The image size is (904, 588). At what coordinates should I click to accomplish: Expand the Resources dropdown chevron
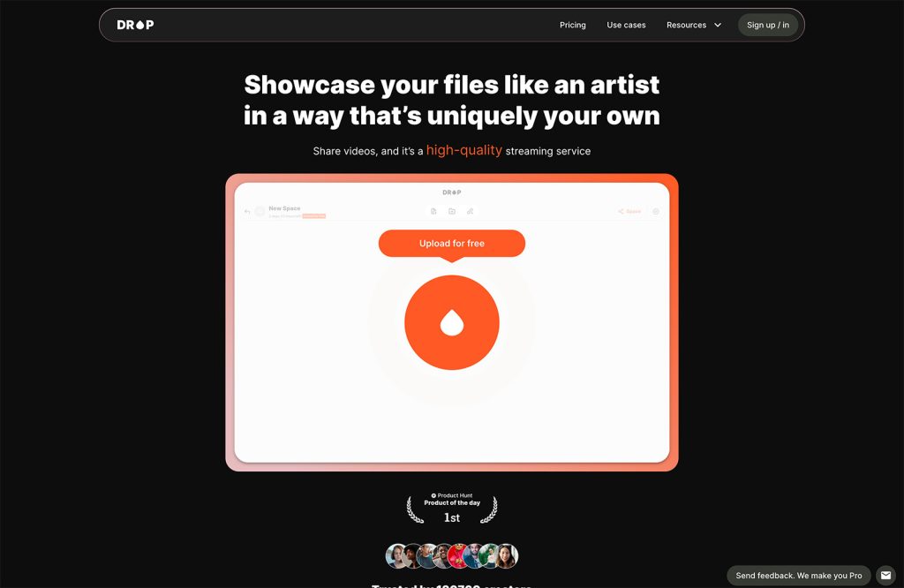[x=718, y=25]
